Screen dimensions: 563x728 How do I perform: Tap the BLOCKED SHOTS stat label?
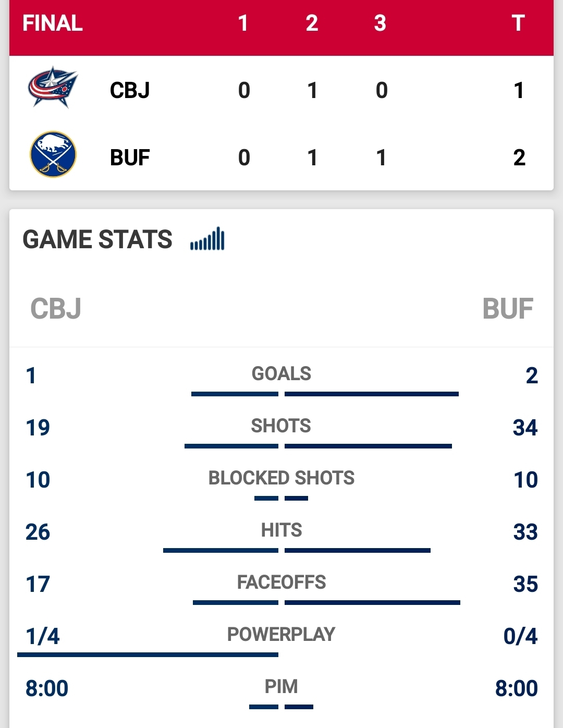pyautogui.click(x=281, y=478)
